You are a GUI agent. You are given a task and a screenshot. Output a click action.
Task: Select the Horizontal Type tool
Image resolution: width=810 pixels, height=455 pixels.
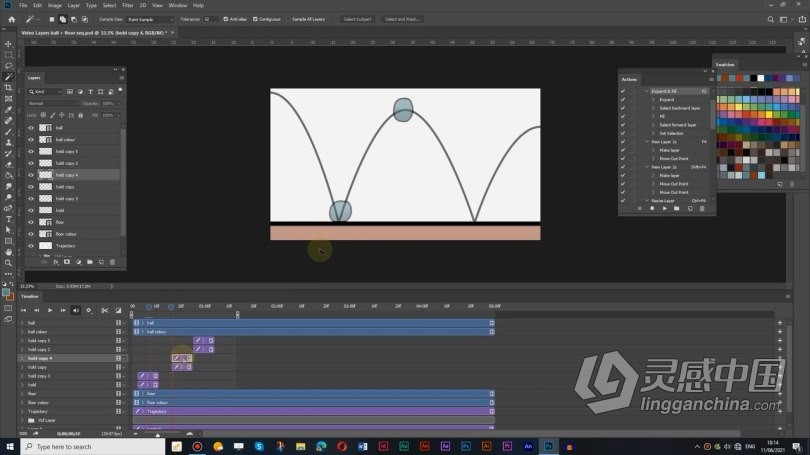pos(8,219)
